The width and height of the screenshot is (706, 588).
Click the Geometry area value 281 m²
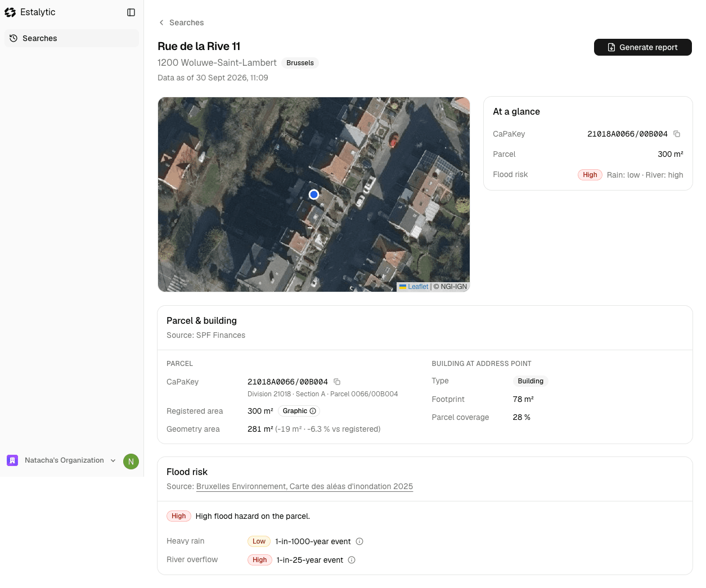pos(260,429)
